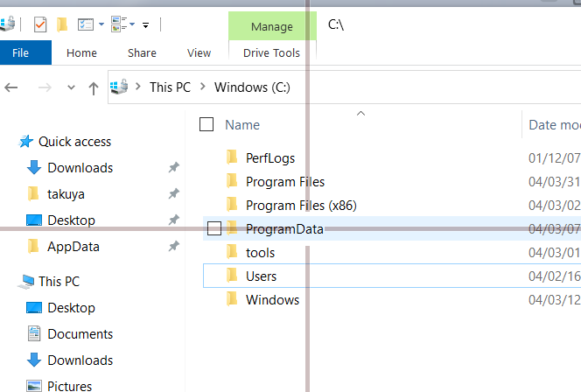Screen dimensions: 581x392
Task: Click the date 04/02/16 for Users
Action: [x=555, y=276]
